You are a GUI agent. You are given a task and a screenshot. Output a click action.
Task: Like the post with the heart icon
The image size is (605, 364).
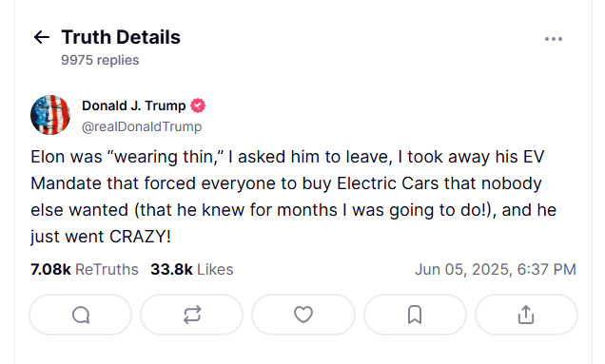[303, 315]
